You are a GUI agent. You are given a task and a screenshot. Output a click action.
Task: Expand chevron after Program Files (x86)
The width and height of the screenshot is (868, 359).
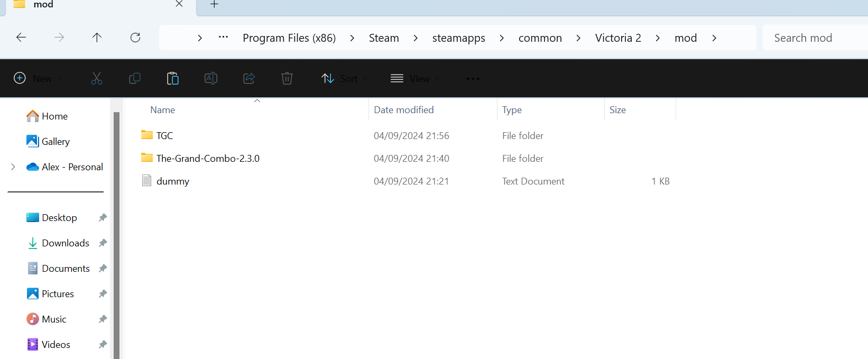[x=352, y=38]
